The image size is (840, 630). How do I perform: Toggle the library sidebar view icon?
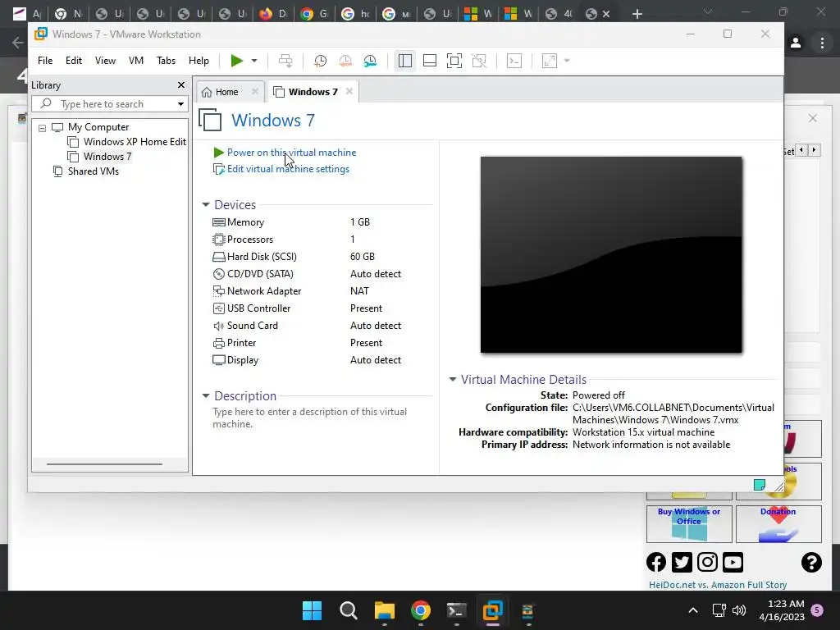405,61
